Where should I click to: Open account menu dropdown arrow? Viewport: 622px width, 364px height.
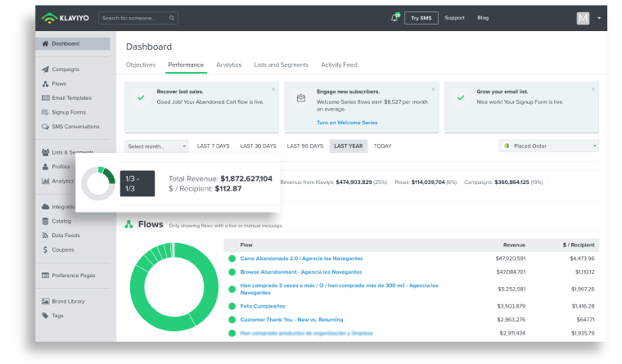pos(599,18)
